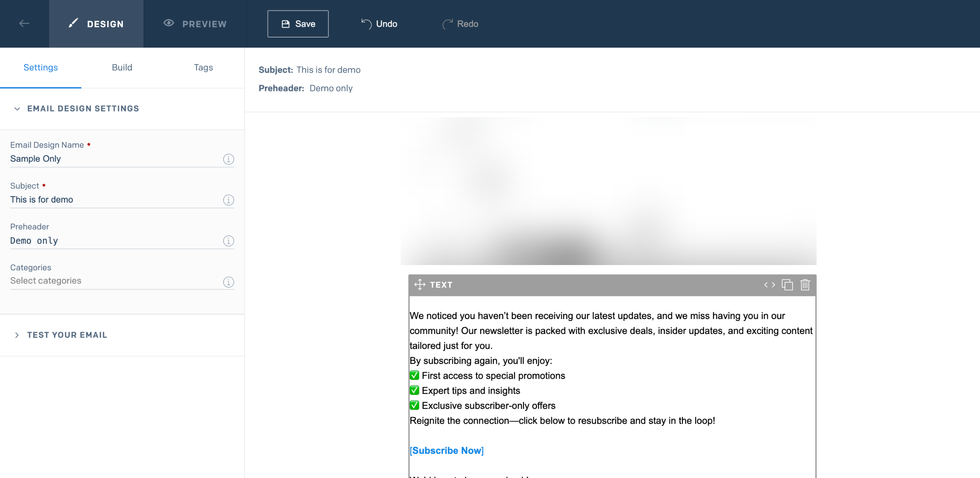Click info icon beside Subject field
980x478 pixels.
pos(229,200)
